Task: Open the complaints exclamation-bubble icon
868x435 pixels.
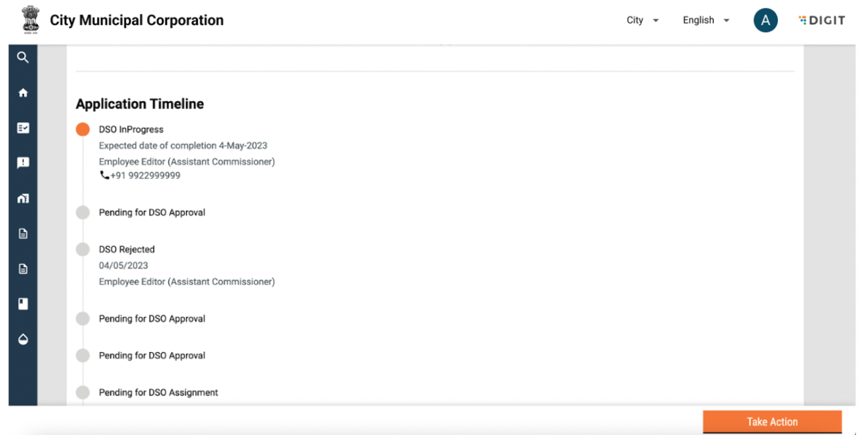Action: [x=23, y=163]
